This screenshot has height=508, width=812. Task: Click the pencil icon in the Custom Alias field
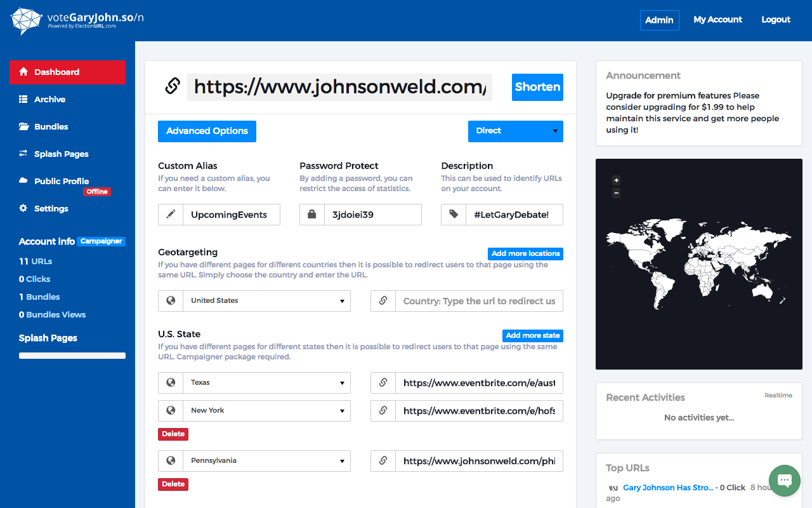[x=170, y=215]
